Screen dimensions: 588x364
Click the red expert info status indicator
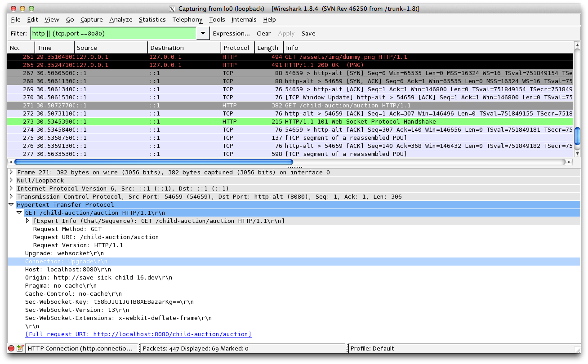click(x=11, y=348)
